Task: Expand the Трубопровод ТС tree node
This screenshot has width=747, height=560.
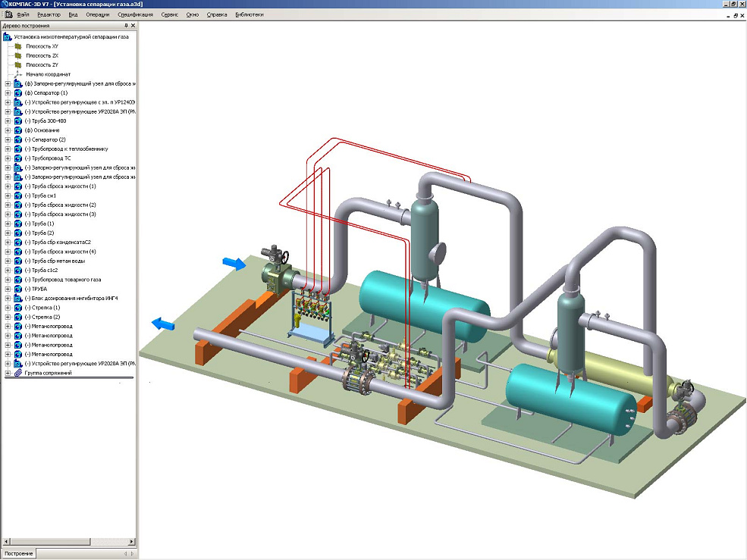Action: [8, 158]
